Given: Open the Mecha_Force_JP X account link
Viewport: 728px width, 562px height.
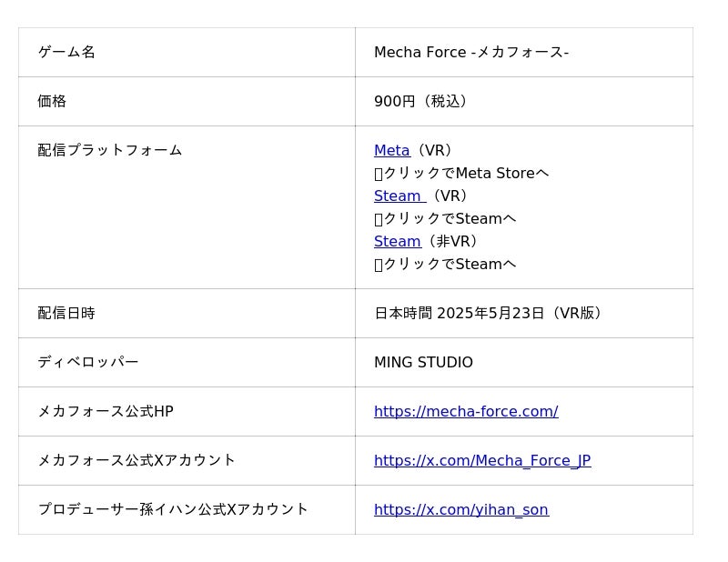Looking at the screenshot, I should click(482, 461).
